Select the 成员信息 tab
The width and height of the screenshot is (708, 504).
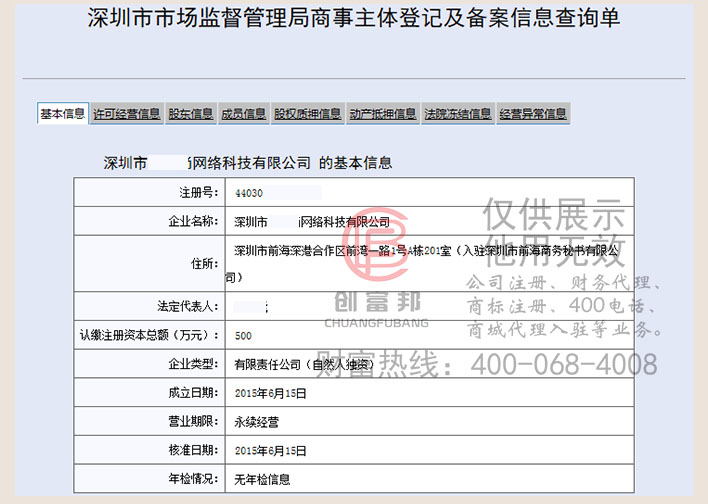click(x=243, y=114)
